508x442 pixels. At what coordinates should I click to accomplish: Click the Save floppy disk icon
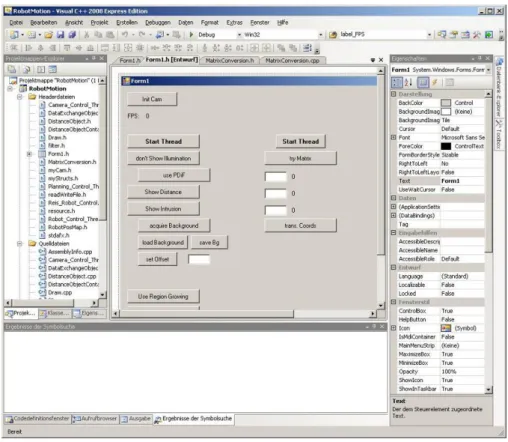(60, 34)
